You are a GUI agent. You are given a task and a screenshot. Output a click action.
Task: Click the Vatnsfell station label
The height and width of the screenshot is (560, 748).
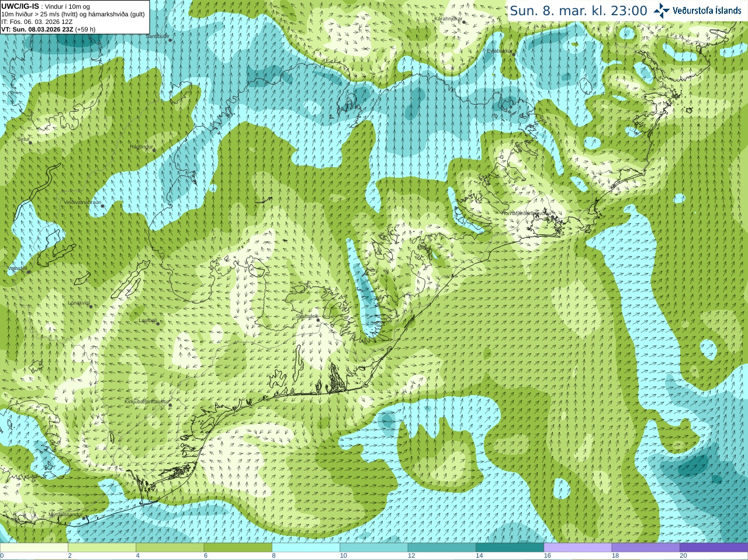17,268
